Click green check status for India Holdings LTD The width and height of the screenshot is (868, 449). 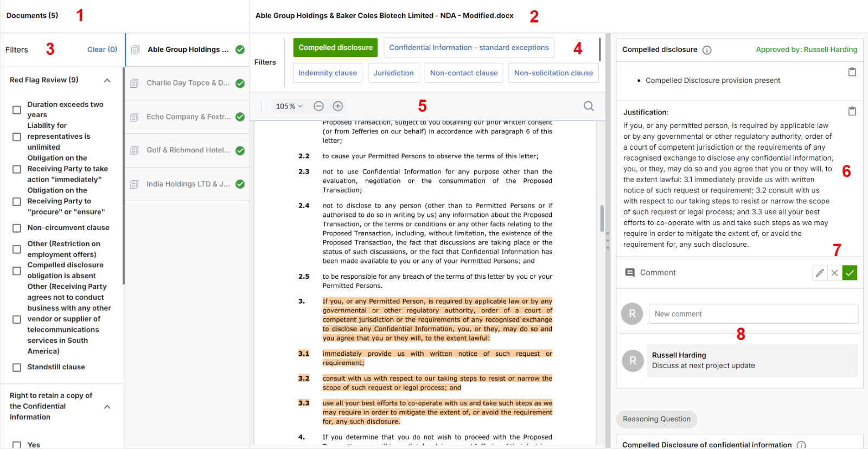point(240,184)
